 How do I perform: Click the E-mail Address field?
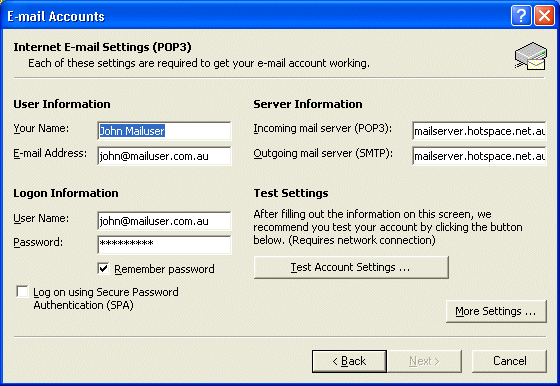164,156
